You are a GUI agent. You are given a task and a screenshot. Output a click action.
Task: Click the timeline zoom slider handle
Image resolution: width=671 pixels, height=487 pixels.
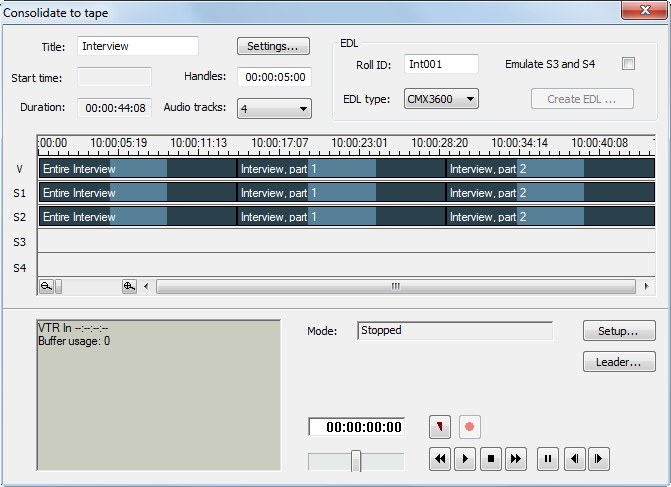point(59,286)
